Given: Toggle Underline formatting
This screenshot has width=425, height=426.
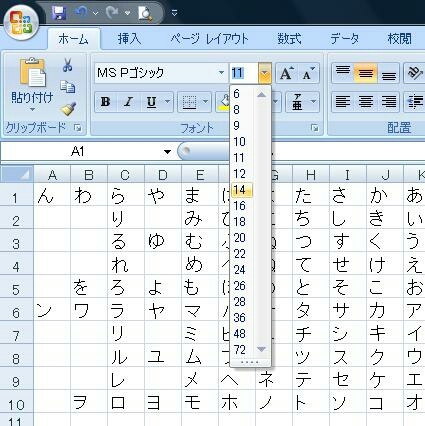Looking at the screenshot, I should point(152,102).
